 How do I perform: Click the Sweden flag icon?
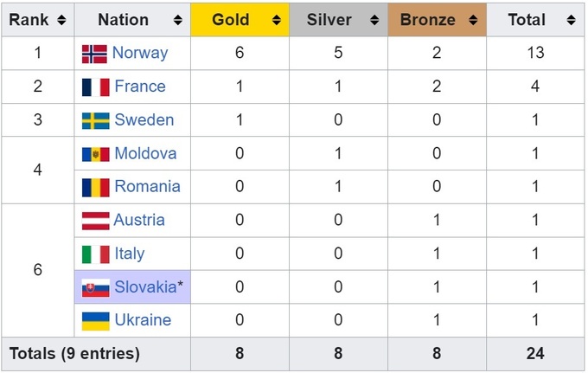click(x=95, y=120)
